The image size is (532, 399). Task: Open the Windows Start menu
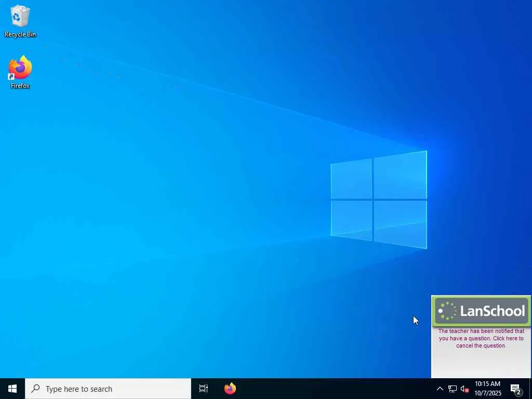(12, 389)
